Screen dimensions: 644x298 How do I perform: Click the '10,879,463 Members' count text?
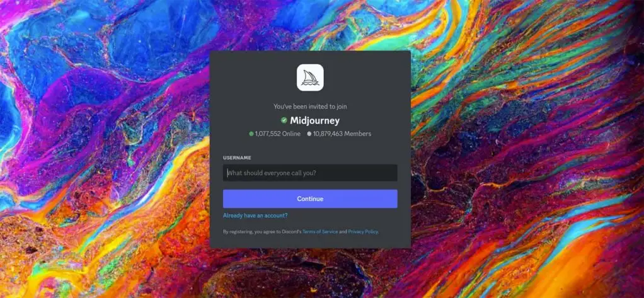tap(342, 134)
